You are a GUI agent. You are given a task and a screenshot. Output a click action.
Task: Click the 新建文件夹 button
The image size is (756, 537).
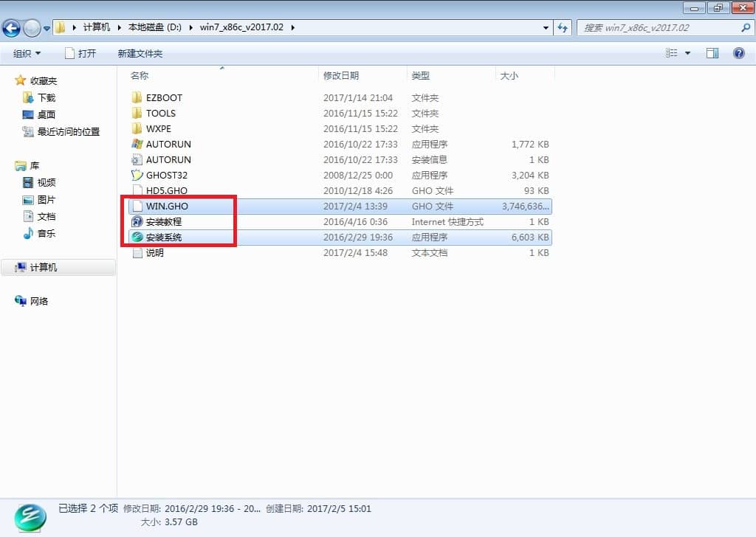[x=140, y=53]
